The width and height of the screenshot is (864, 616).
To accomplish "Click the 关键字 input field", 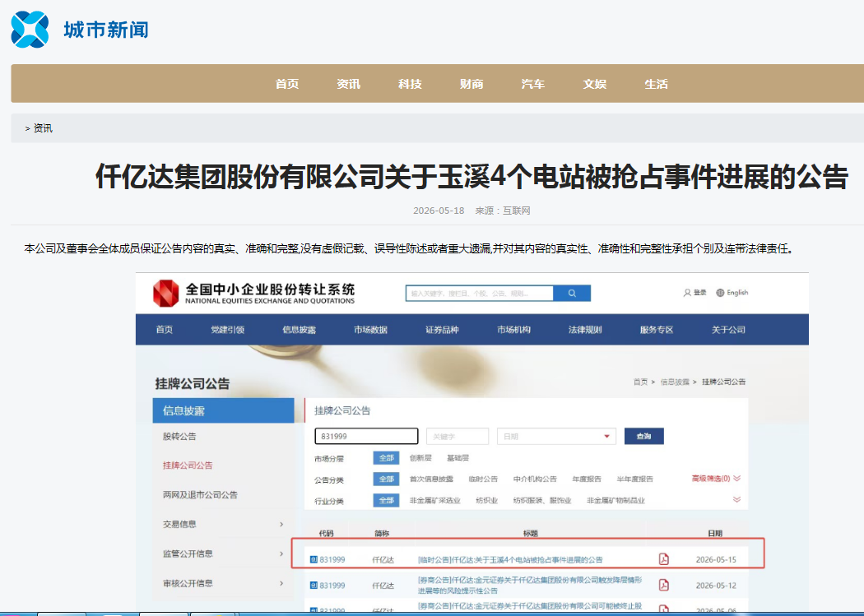I will (458, 436).
